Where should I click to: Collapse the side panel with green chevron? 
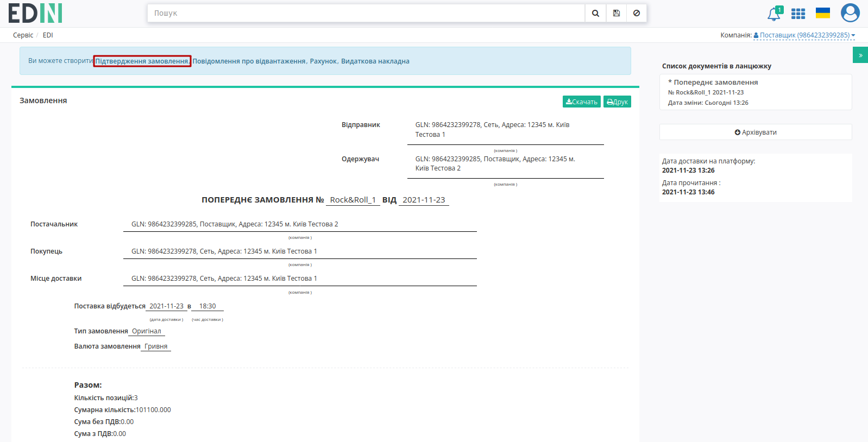click(x=860, y=55)
